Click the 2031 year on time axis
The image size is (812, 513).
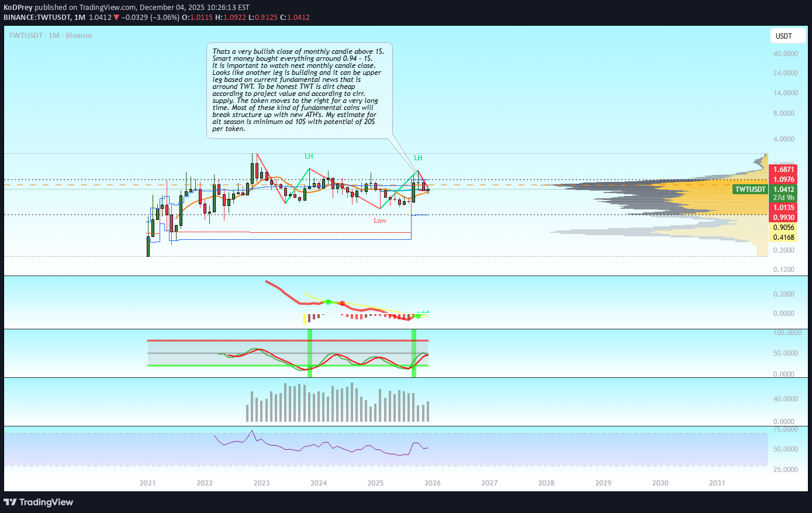click(717, 483)
